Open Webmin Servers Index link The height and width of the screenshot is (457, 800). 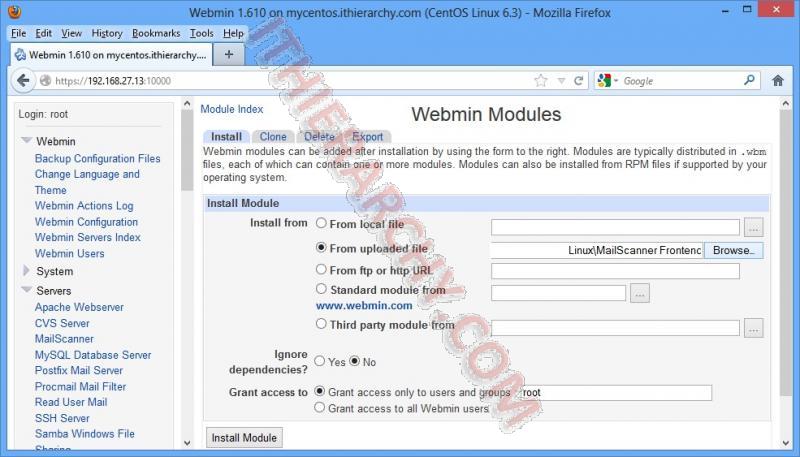(88, 237)
